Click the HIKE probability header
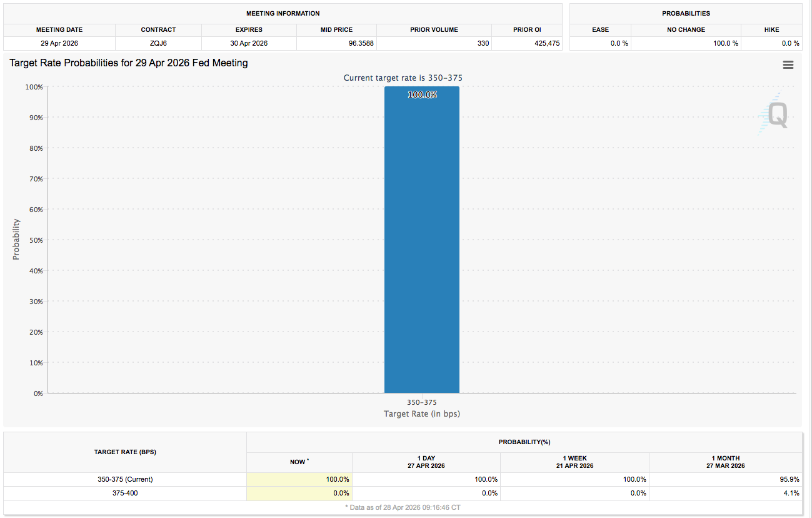This screenshot has height=518, width=812. point(771,30)
